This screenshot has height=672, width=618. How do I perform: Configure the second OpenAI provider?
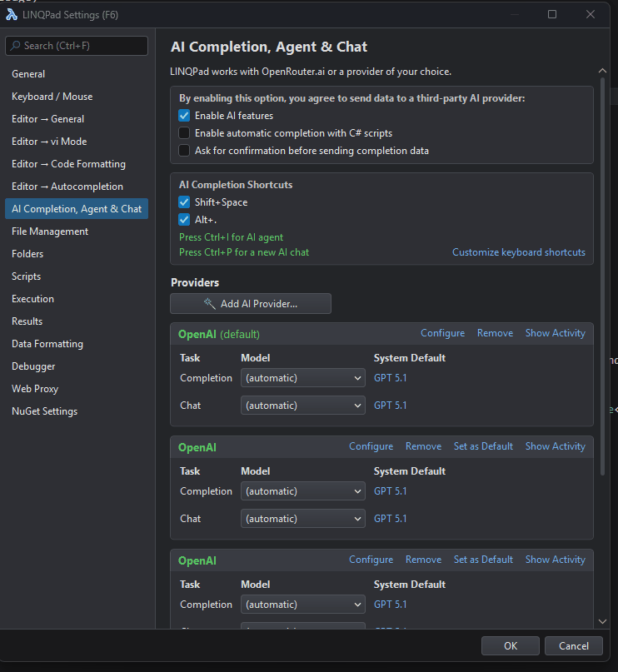click(x=371, y=446)
